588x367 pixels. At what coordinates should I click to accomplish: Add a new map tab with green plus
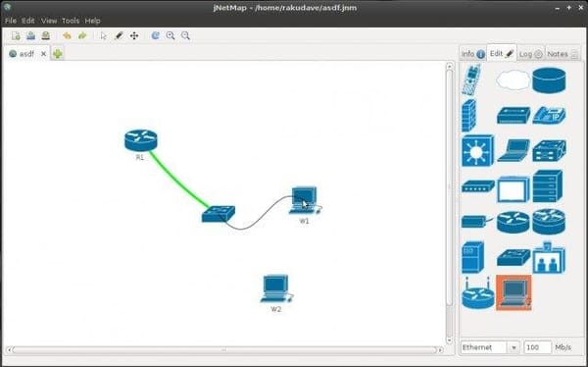click(x=58, y=54)
